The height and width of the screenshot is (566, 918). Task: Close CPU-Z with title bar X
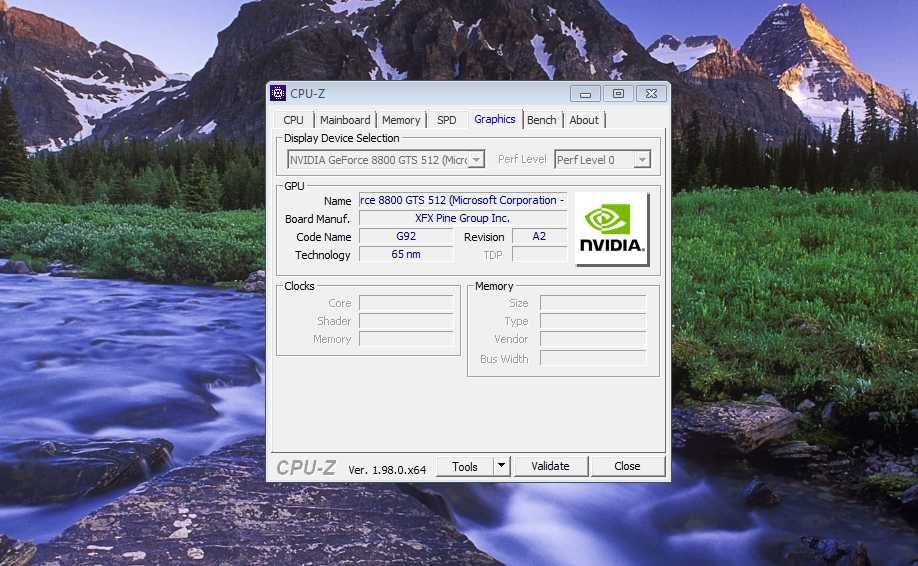652,94
